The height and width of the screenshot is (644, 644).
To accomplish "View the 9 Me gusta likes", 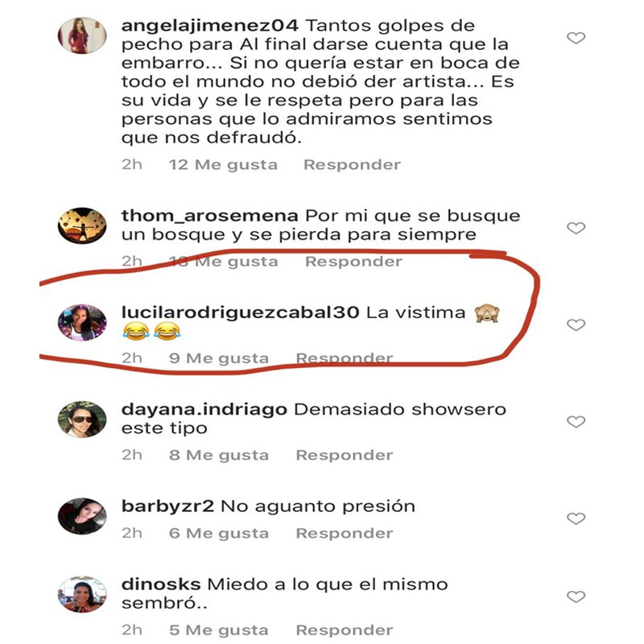I will click(219, 358).
